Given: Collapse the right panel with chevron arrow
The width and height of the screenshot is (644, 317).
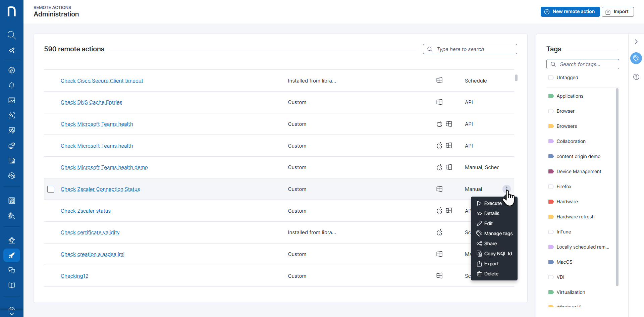Looking at the screenshot, I should 636,42.
